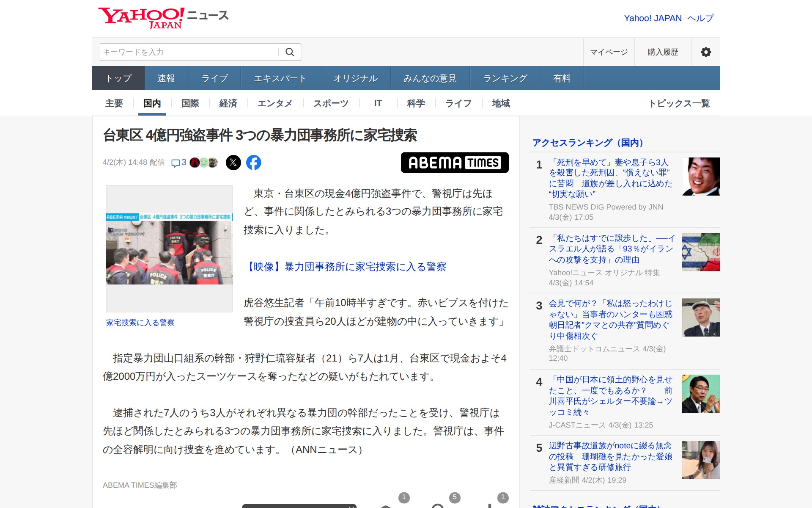Switch to the 国際 category tab
The image size is (812, 508).
190,103
